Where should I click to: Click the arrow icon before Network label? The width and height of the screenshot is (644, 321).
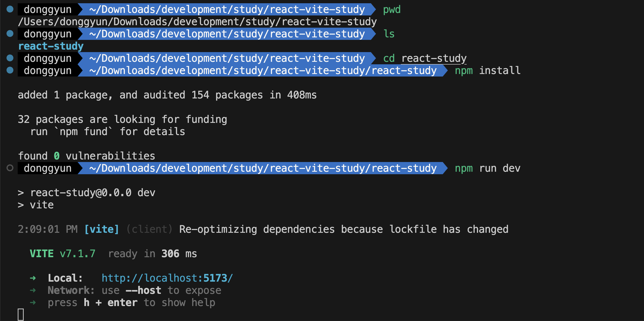(32, 290)
